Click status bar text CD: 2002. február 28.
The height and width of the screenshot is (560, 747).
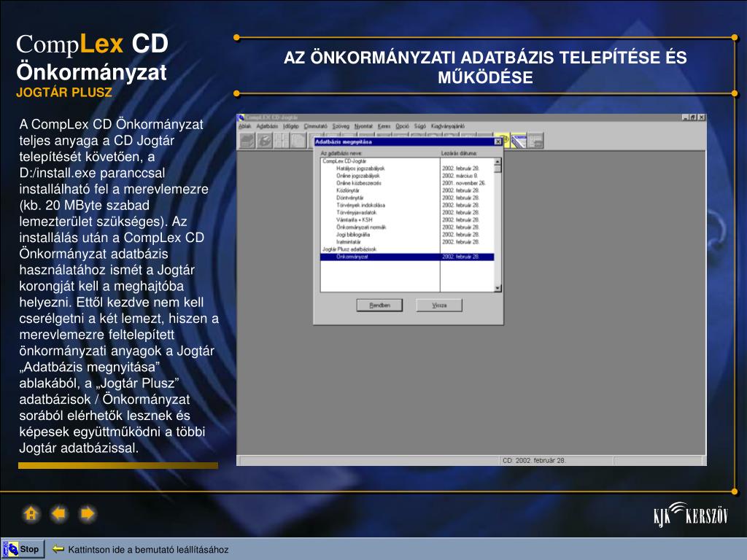click(x=534, y=461)
